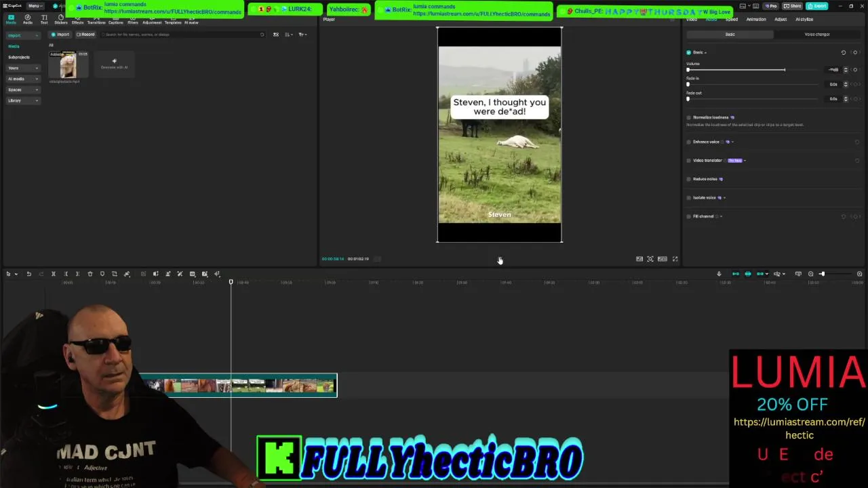This screenshot has height=488, width=868.
Task: Increase the Volume value with the stepper
Action: [846, 68]
